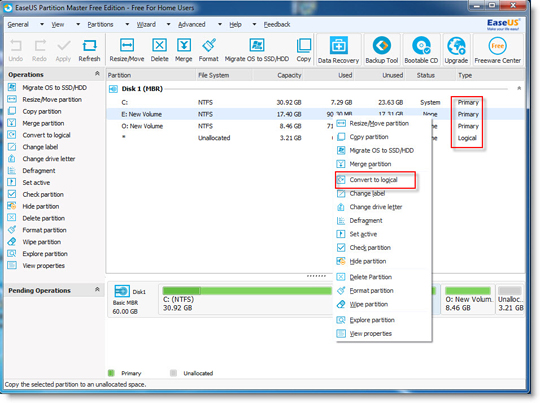Click the Format toolbar icon
Image resolution: width=540 pixels, height=403 pixels.
(x=208, y=50)
